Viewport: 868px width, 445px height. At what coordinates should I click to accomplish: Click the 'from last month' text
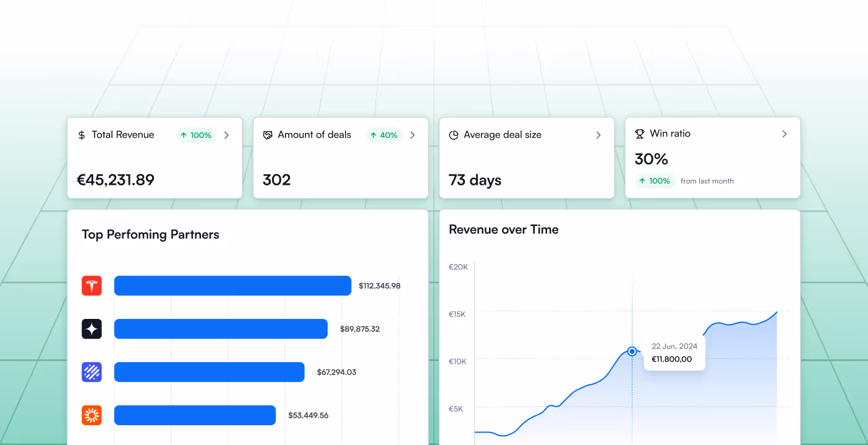(x=707, y=181)
